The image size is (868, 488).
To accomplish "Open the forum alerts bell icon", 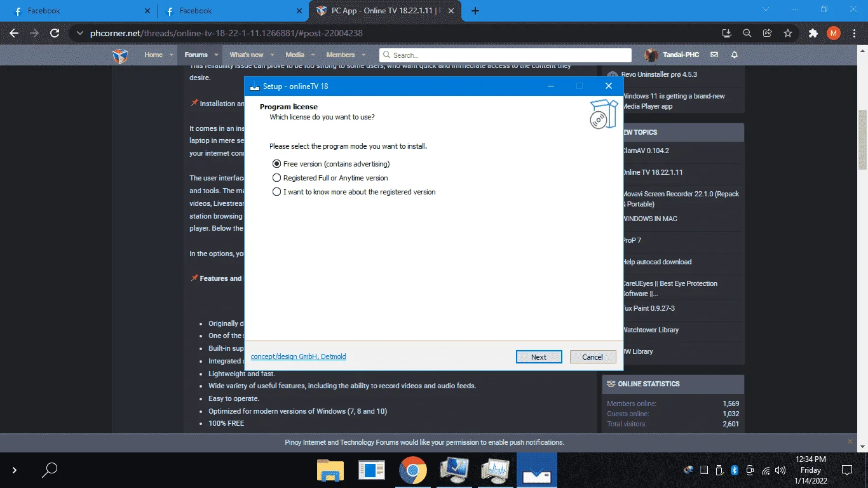I will click(735, 55).
